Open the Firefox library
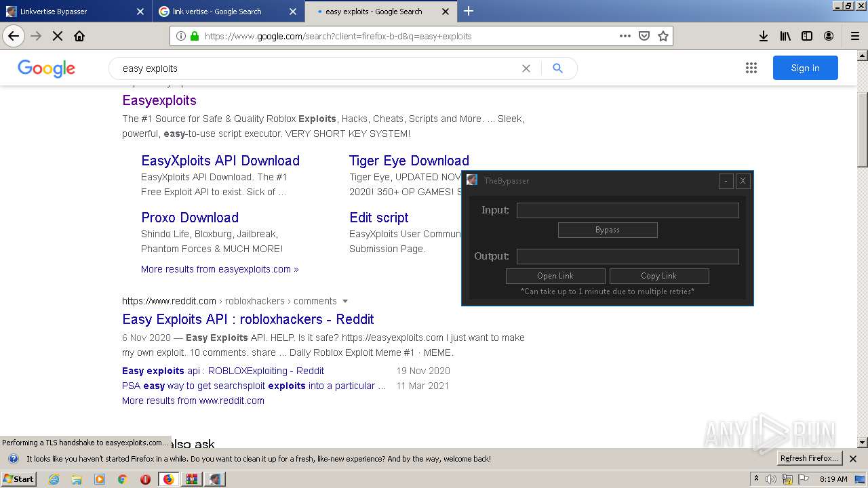 [x=785, y=36]
